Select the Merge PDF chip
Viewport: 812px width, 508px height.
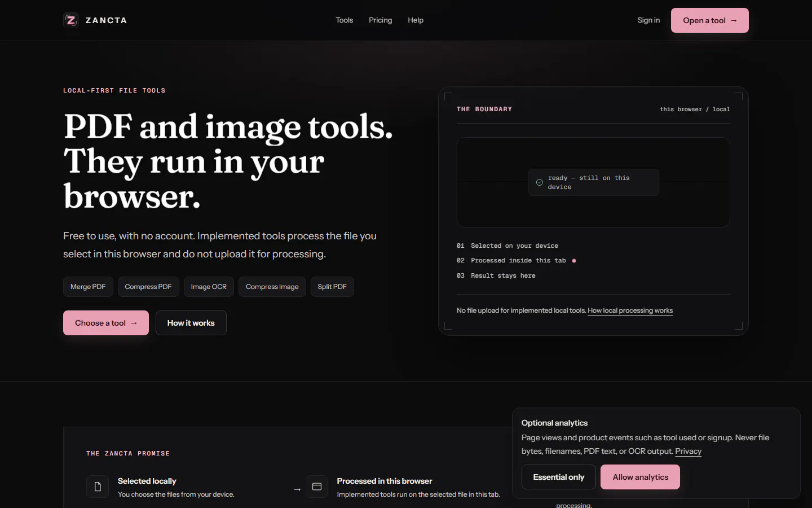[88, 287]
